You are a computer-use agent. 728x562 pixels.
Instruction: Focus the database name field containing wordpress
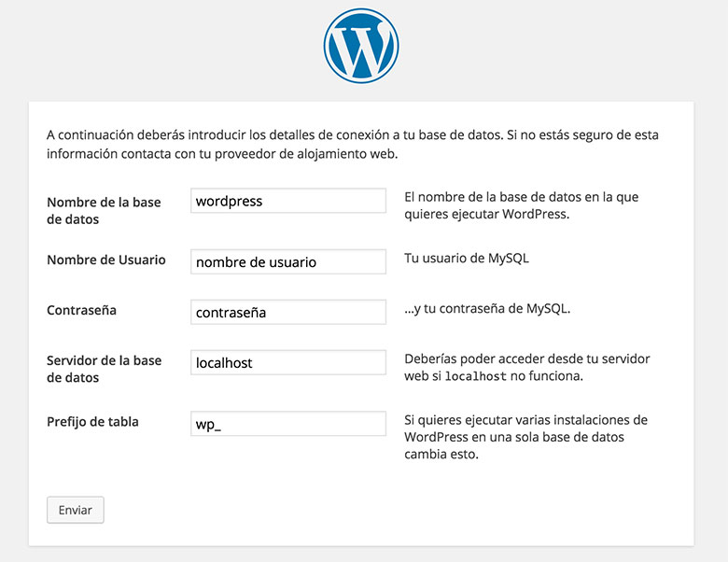pyautogui.click(x=288, y=201)
